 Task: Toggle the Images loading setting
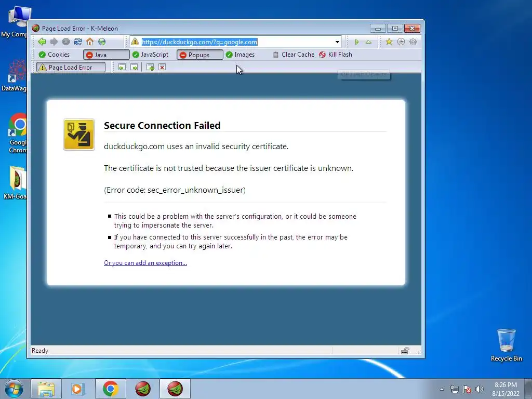240,55
